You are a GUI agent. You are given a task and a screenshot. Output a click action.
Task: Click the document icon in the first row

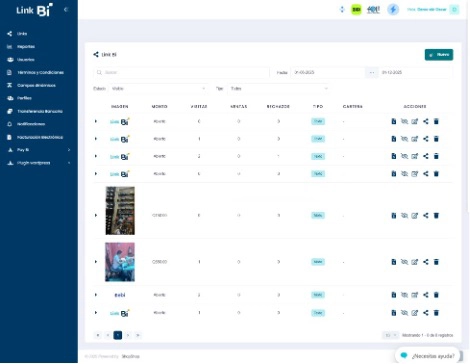(x=394, y=121)
